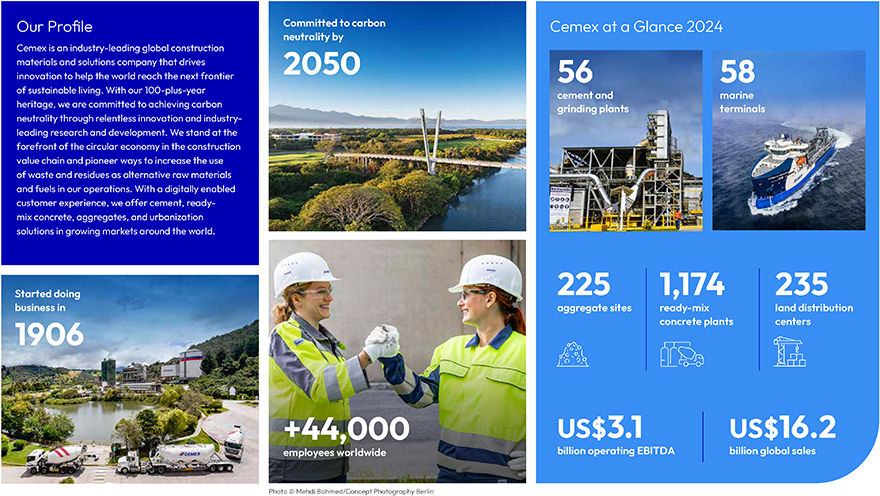
Task: Click the Mehdi Bahmed photo credit text
Action: (x=349, y=490)
